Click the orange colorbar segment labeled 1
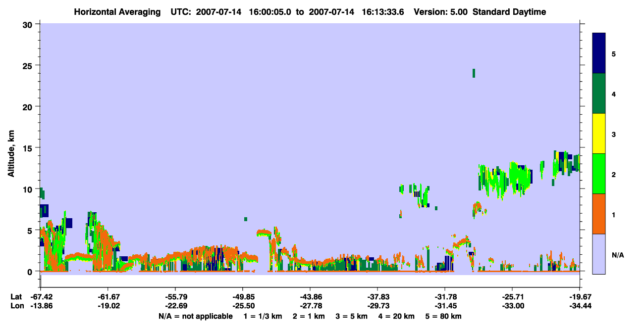Image resolution: width=644 pixels, height=330 pixels. pos(599,214)
